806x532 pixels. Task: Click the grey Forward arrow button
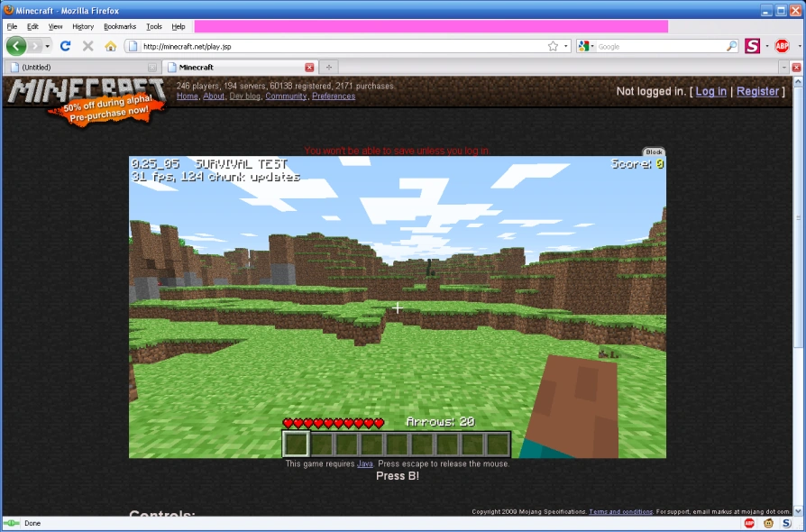34,46
